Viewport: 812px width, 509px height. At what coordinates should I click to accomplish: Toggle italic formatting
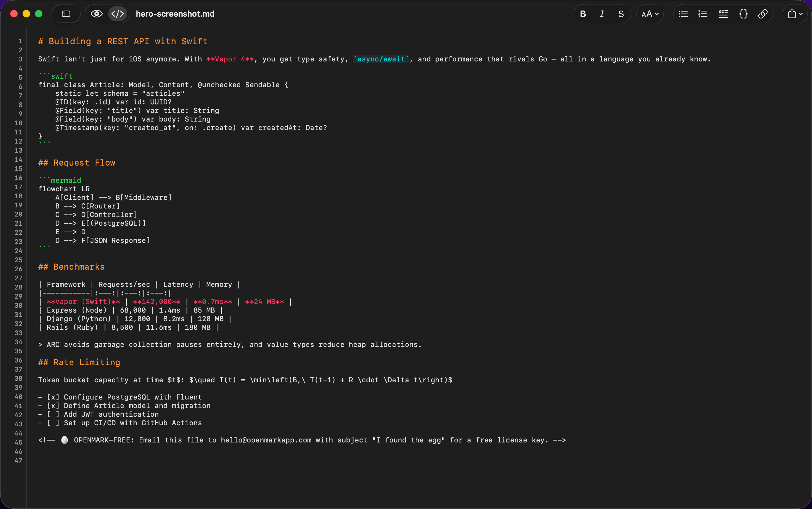coord(602,14)
